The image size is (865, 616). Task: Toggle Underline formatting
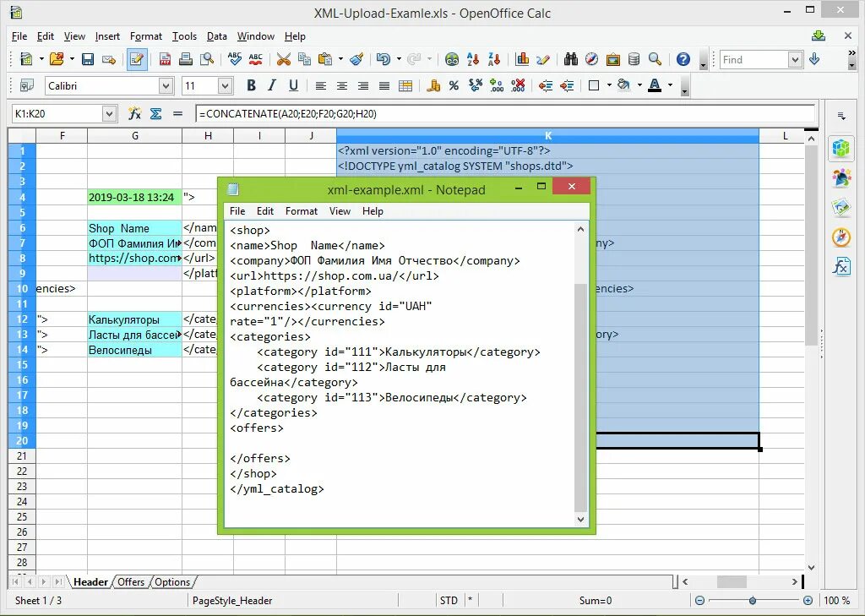pos(293,85)
